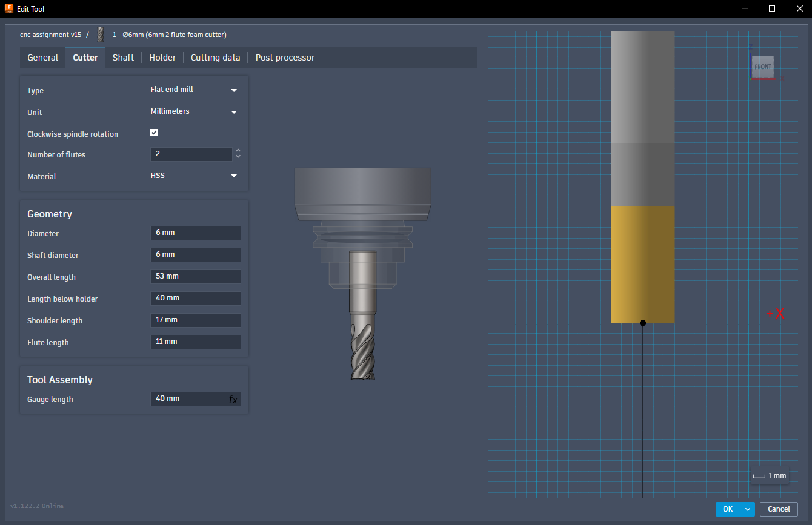The height and width of the screenshot is (525, 812).
Task: Click the Cancel button
Action: [x=779, y=509]
